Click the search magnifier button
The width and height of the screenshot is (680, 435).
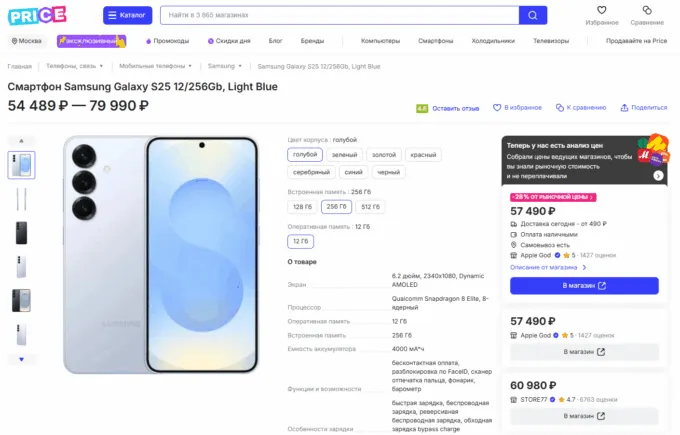pyautogui.click(x=533, y=15)
